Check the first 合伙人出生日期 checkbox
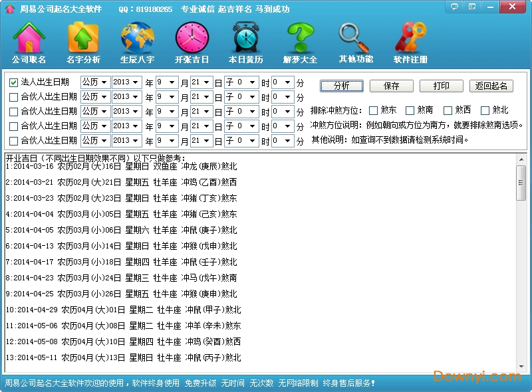Viewport: 532px width, 392px height. [x=13, y=97]
